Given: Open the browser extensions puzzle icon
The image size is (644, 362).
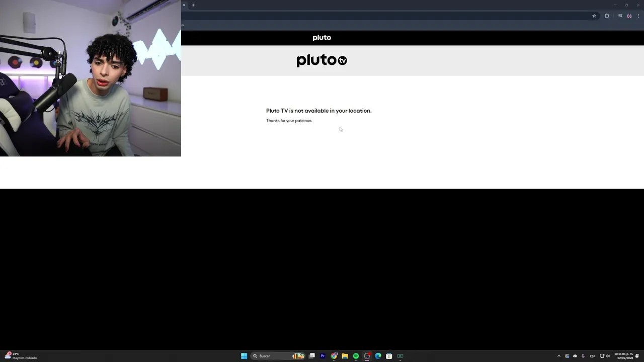Looking at the screenshot, I should tap(607, 16).
